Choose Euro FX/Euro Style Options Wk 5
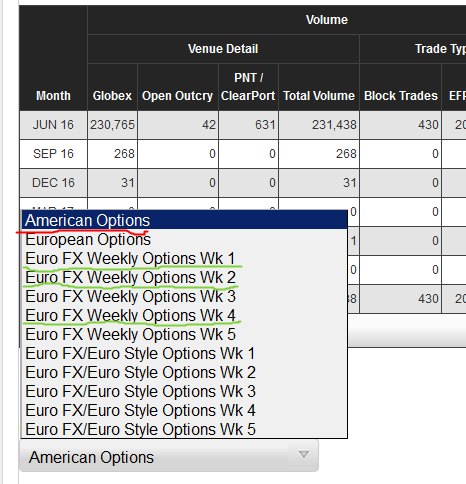 click(x=184, y=429)
